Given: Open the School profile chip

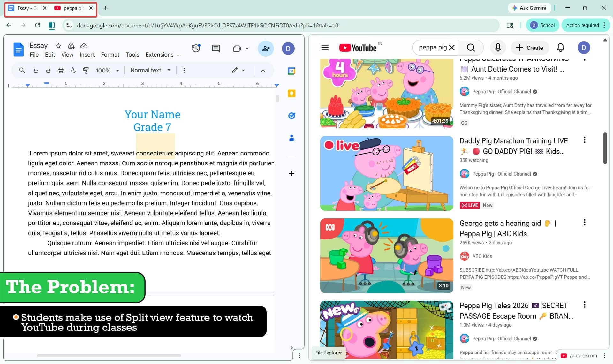Looking at the screenshot, I should 542,25.
